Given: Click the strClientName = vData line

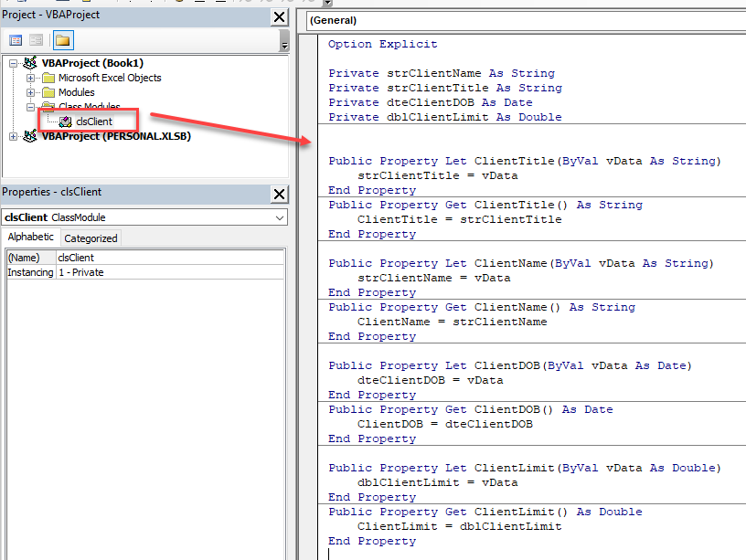Looking at the screenshot, I should (434, 278).
